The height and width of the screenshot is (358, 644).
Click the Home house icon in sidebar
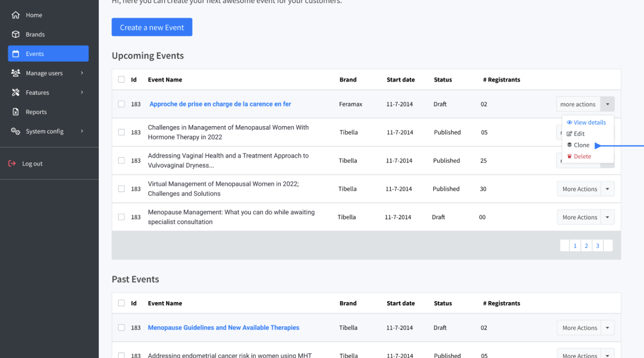pyautogui.click(x=16, y=15)
